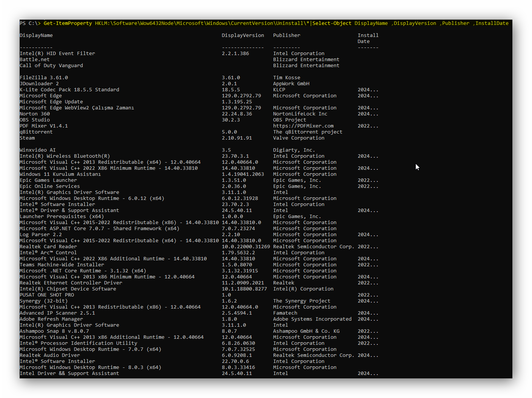Click the Get-ItemProperty cmdlet in the command
This screenshot has width=532, height=398.
68,23
